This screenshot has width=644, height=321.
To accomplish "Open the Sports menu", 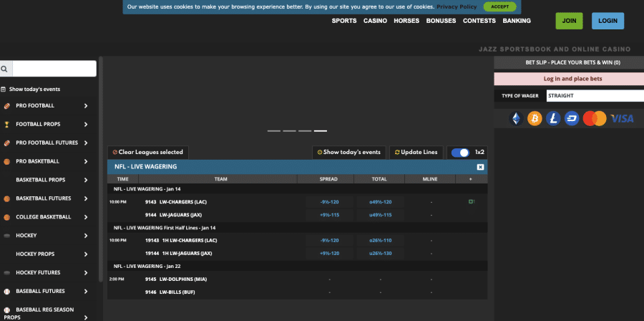I will click(344, 21).
